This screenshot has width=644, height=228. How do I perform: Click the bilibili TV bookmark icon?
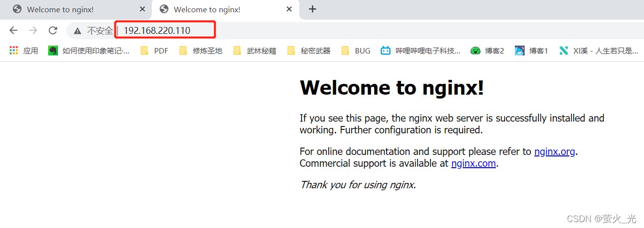click(386, 50)
